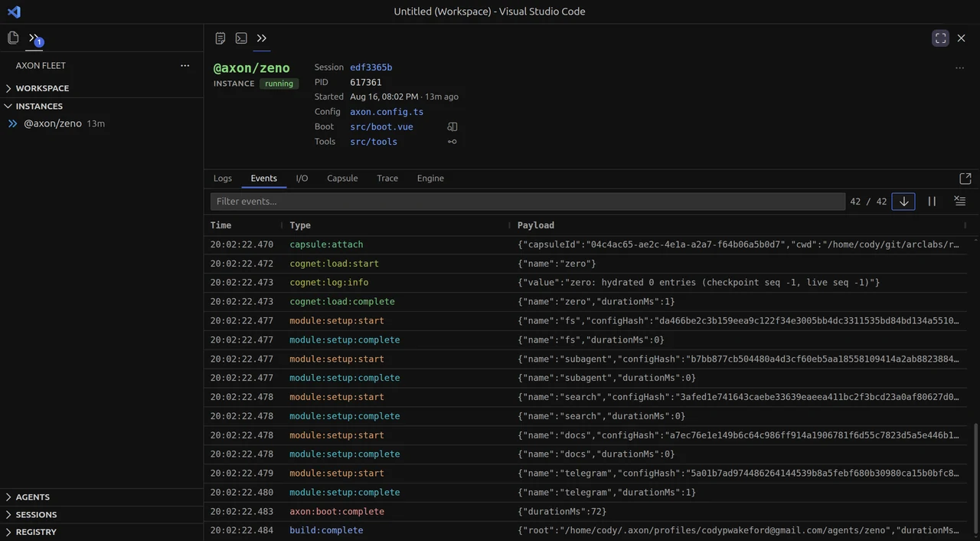The image size is (980, 541).
Task: Click the green 'running' status badge
Action: coord(279,84)
